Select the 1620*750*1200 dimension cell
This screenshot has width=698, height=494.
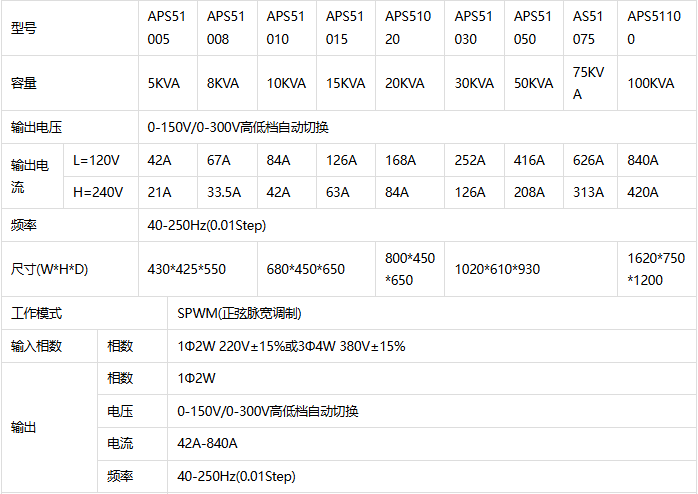[656, 269]
